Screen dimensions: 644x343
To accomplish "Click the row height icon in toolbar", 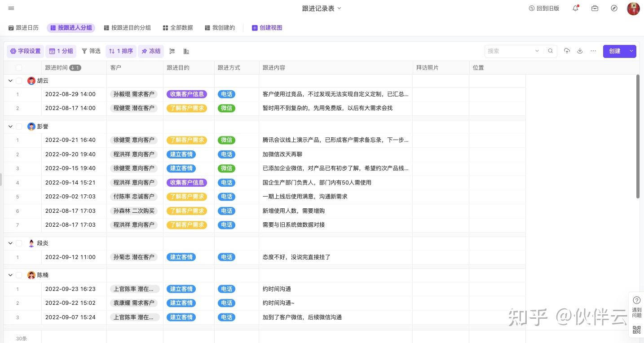I will tap(172, 51).
